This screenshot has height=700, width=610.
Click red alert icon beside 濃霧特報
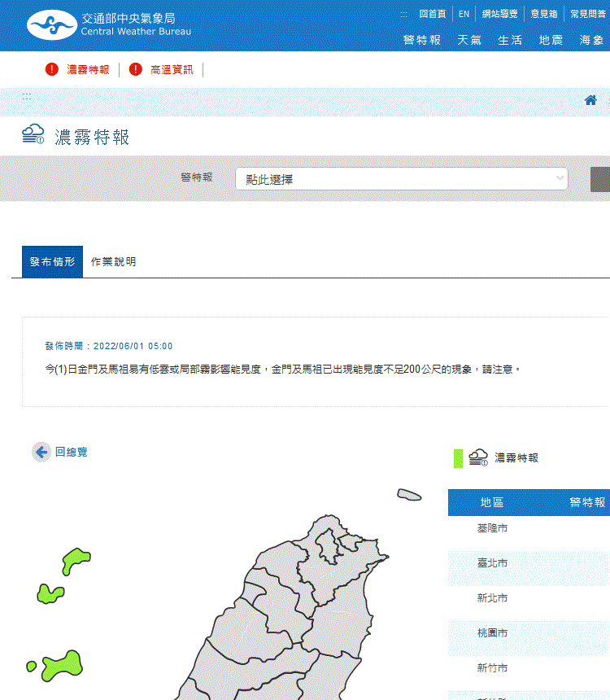[x=52, y=69]
